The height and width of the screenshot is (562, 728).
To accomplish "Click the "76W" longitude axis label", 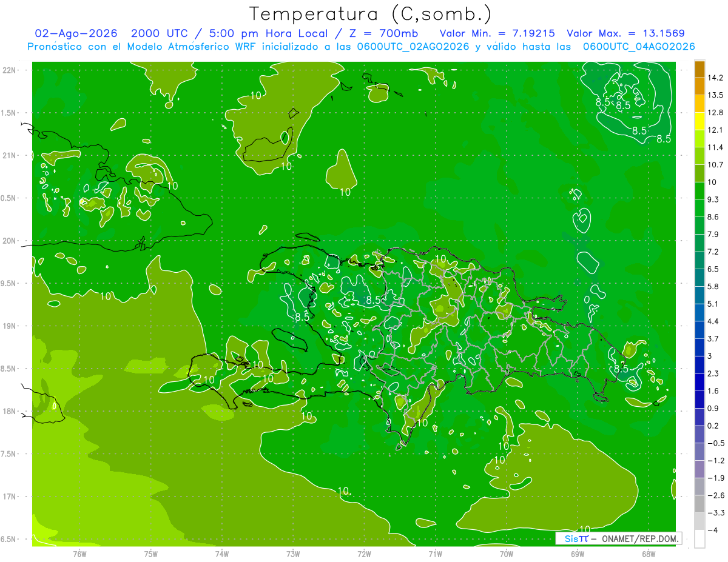I will (x=79, y=554).
